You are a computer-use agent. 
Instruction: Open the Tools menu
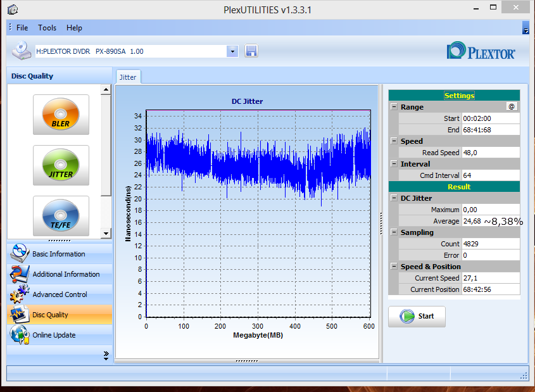[x=47, y=28]
